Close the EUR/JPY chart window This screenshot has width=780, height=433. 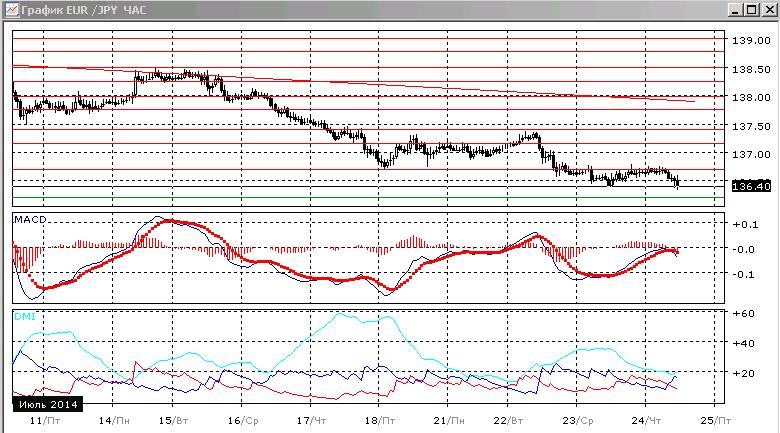tap(770, 10)
